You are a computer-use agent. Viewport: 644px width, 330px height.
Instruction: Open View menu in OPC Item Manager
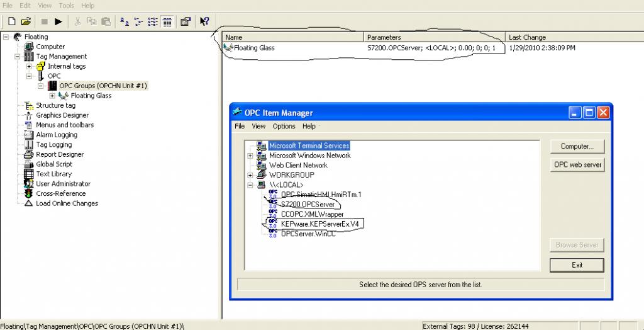point(258,126)
